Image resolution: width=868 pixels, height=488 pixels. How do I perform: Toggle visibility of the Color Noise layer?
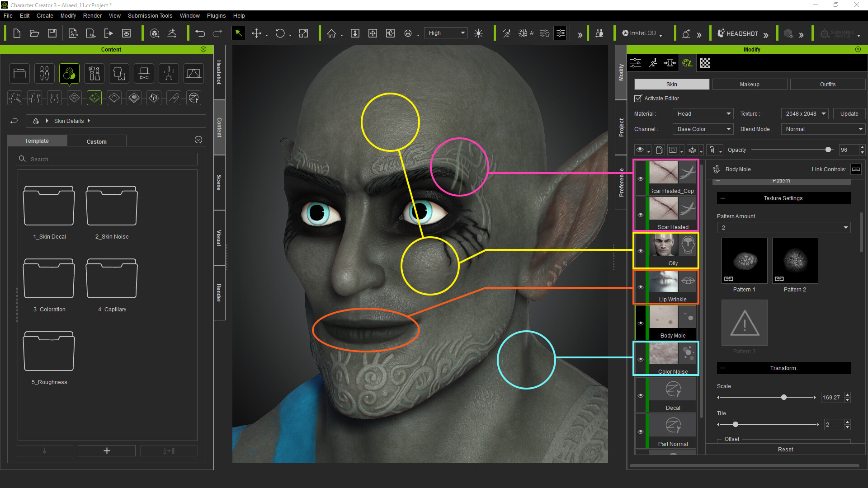pos(641,359)
